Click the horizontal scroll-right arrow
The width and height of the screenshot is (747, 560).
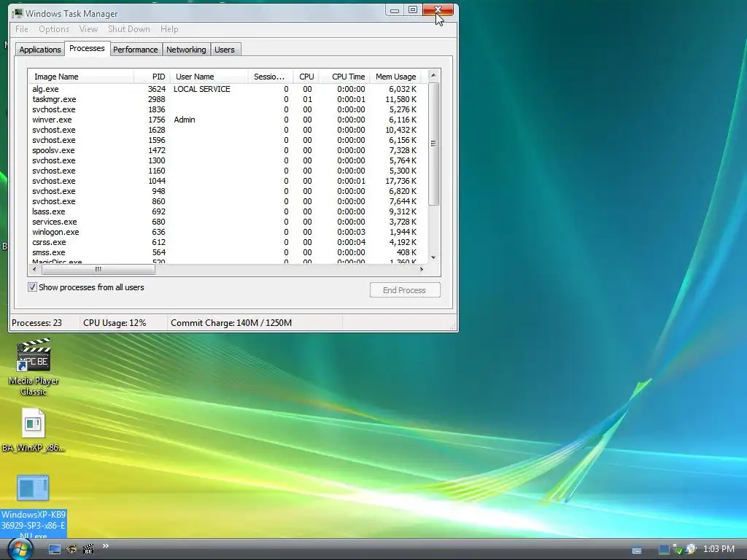click(421, 270)
